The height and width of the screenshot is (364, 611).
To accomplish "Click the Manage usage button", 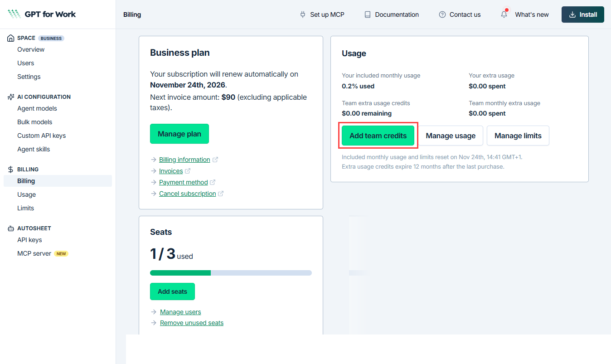I will 451,136.
